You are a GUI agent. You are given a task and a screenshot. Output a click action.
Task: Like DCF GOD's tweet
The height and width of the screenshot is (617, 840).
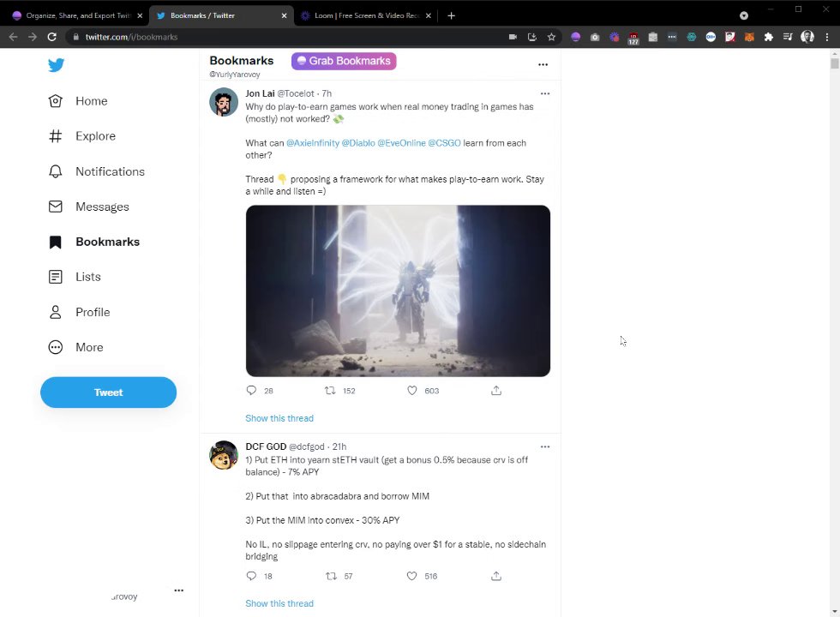pos(411,576)
